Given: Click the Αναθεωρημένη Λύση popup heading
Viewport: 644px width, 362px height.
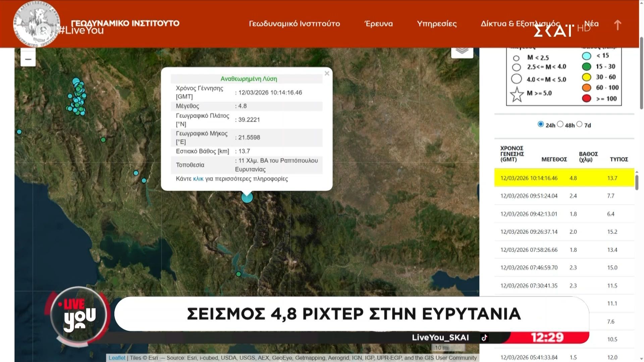Looking at the screenshot, I should point(249,79).
